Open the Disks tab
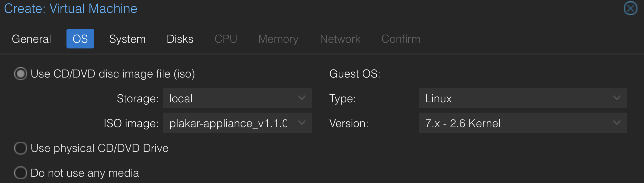The height and width of the screenshot is (183, 644). tap(180, 39)
